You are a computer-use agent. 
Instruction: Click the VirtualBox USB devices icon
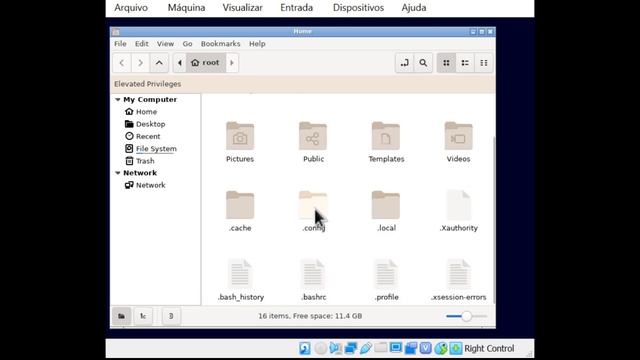366,348
